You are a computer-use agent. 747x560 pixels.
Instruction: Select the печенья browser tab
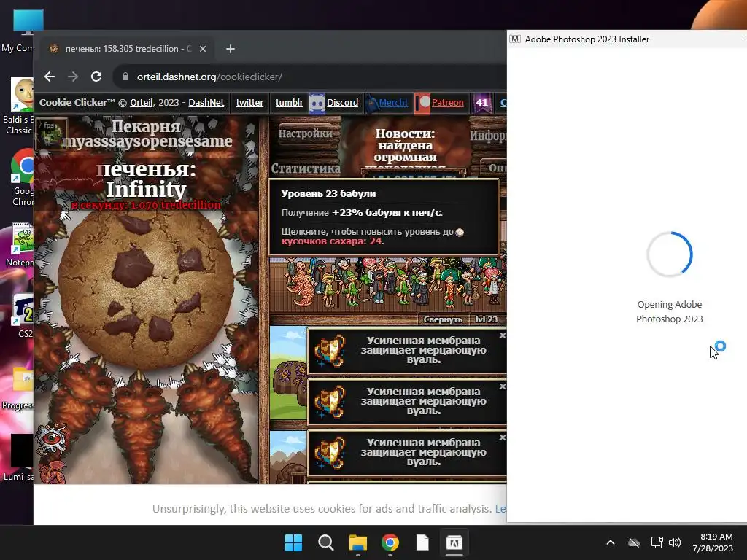pos(128,49)
